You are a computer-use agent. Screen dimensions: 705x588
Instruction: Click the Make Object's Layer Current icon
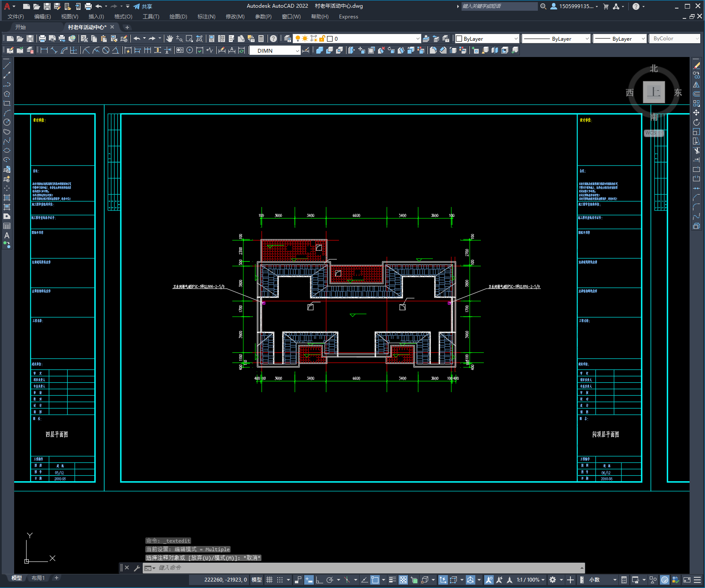[x=426, y=39]
